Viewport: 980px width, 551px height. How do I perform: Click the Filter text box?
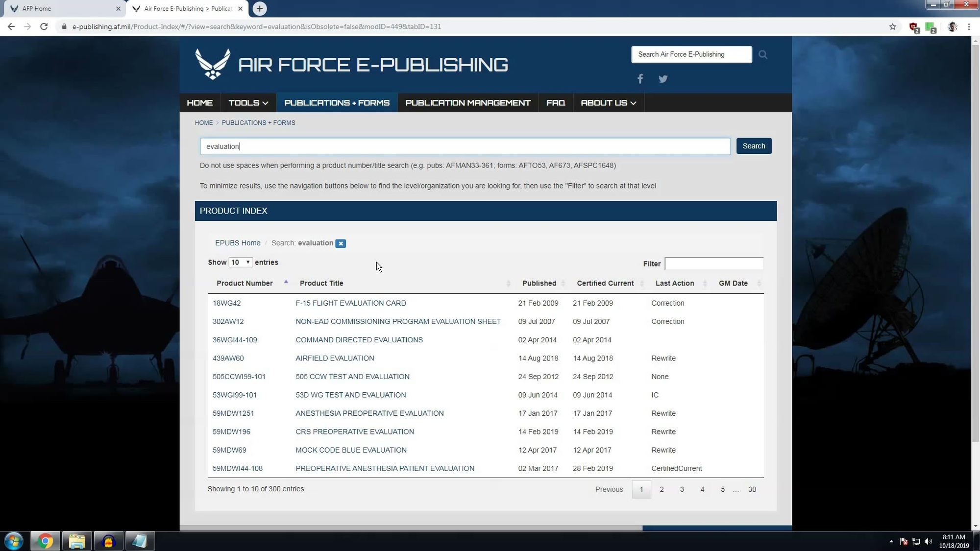click(714, 264)
